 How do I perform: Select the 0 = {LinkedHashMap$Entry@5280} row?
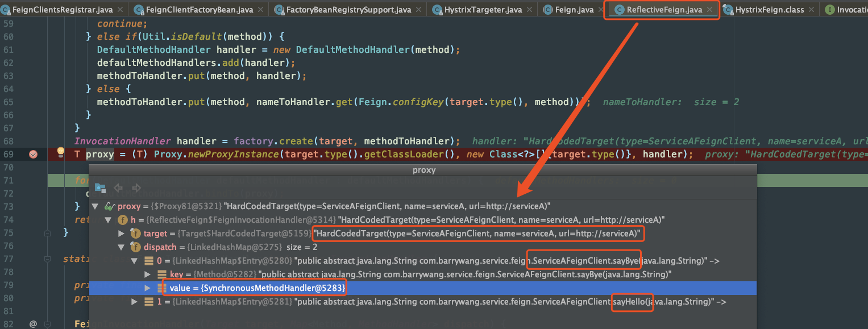pos(423,261)
